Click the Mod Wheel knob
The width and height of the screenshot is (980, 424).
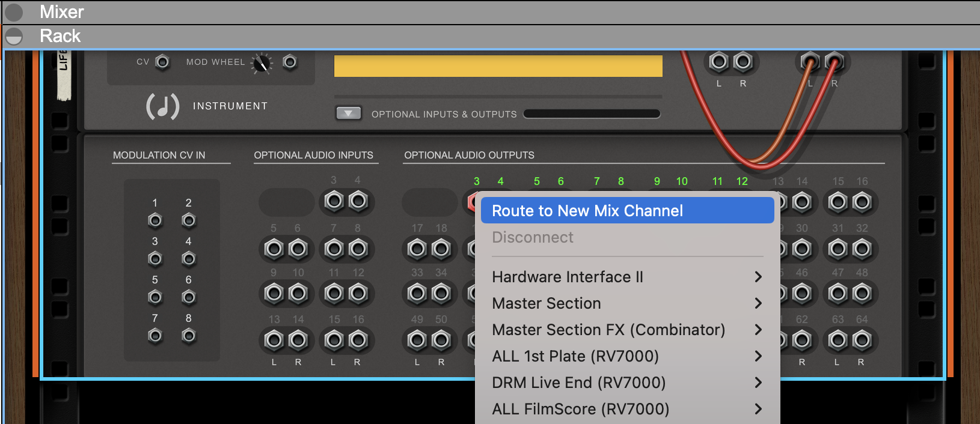(262, 63)
